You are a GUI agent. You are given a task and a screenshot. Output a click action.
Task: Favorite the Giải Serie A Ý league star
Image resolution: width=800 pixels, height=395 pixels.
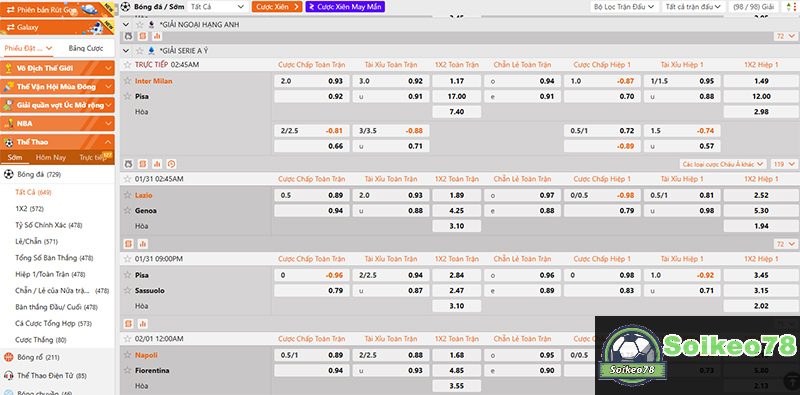[x=139, y=51]
